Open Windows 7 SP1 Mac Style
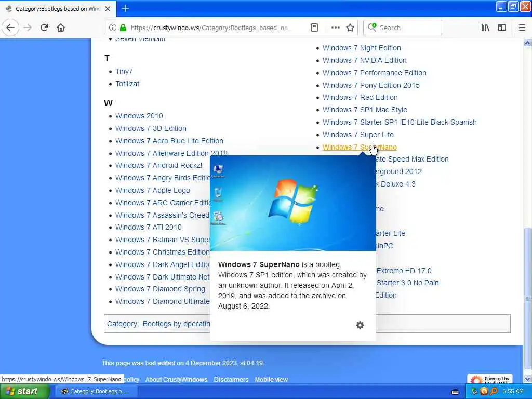The height and width of the screenshot is (399, 532). coord(365,110)
